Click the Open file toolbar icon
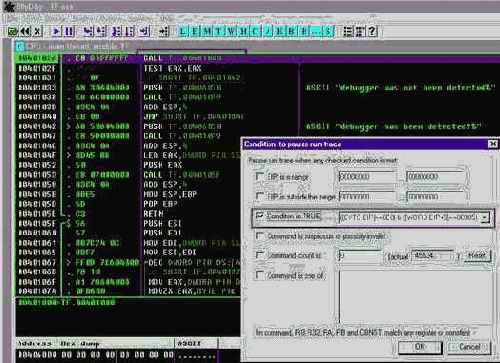The height and width of the screenshot is (363, 500). coord(13,32)
